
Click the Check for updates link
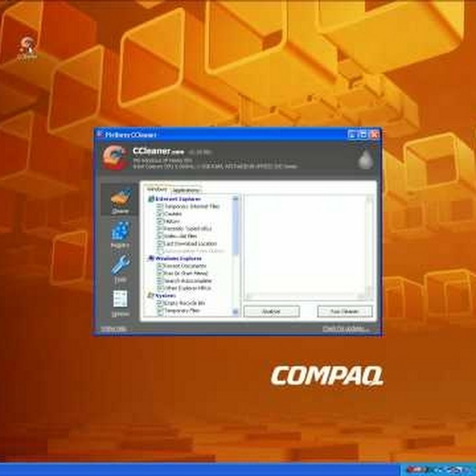pyautogui.click(x=345, y=329)
